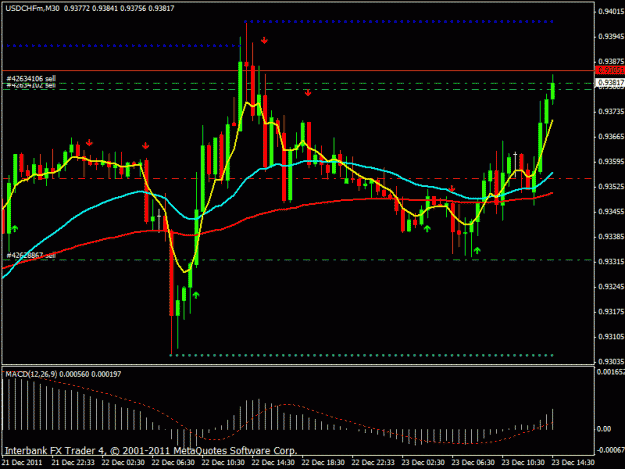
Task: Click the 0.93315 price axis label
Action: click(611, 262)
